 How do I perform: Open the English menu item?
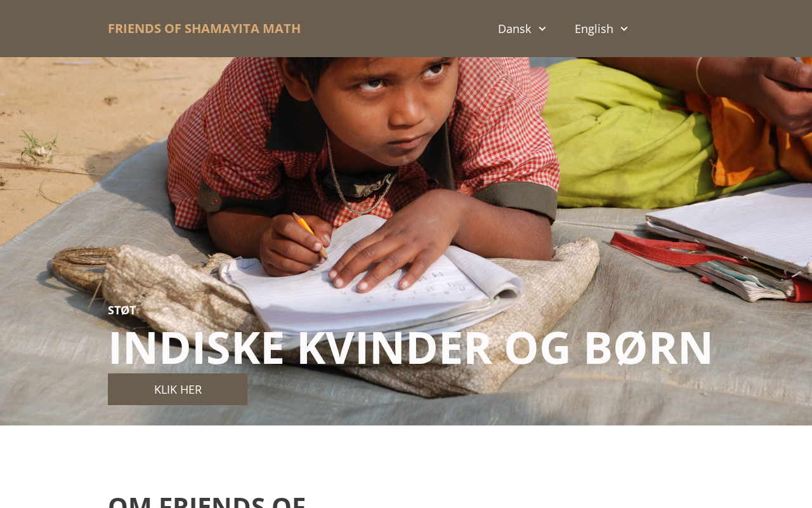pyautogui.click(x=594, y=29)
